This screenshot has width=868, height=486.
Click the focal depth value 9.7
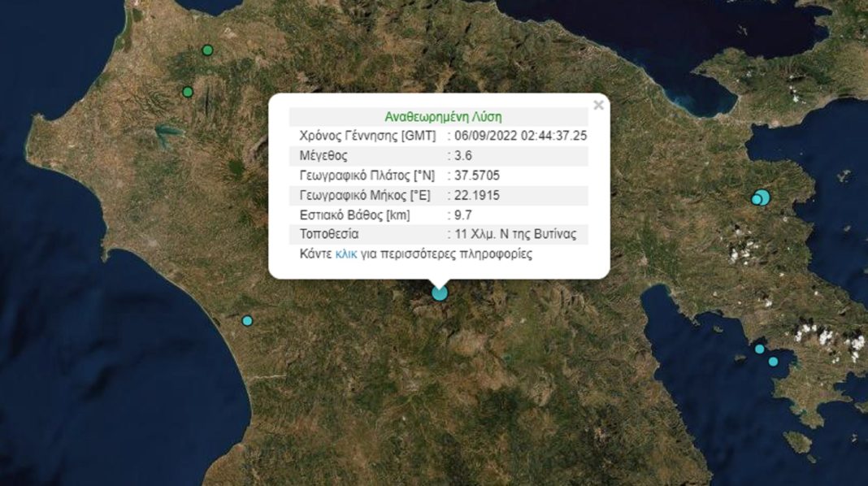click(463, 215)
